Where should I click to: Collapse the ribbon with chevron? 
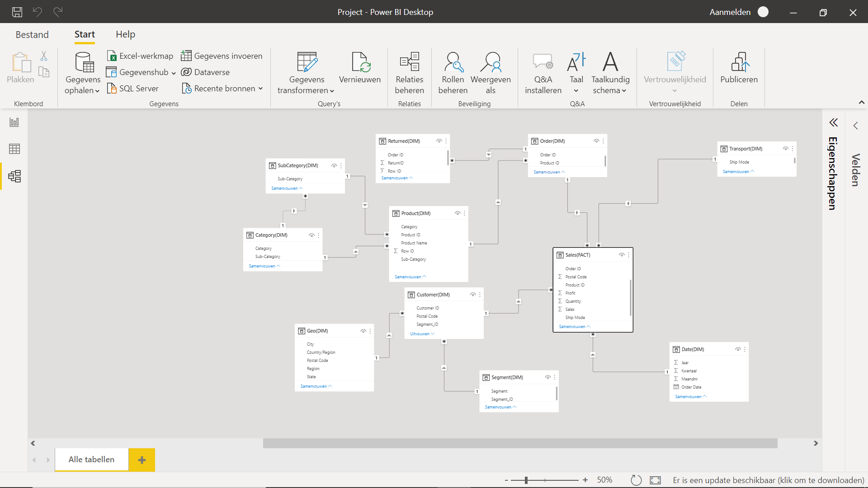click(x=862, y=103)
